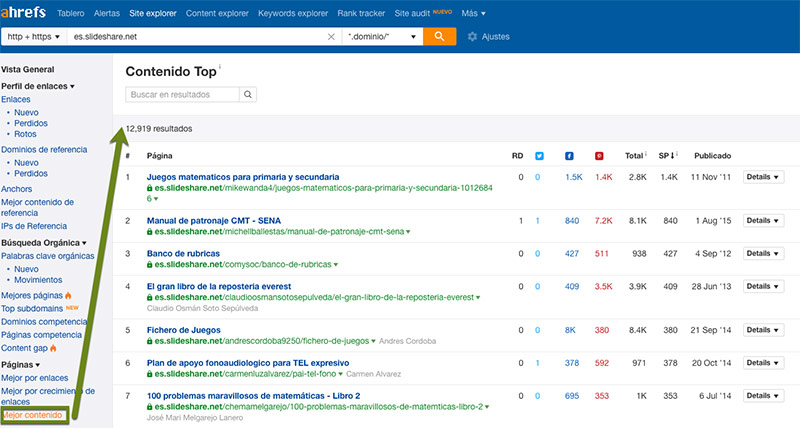Click the results search magnifier icon
The width and height of the screenshot is (800, 428).
(x=248, y=94)
